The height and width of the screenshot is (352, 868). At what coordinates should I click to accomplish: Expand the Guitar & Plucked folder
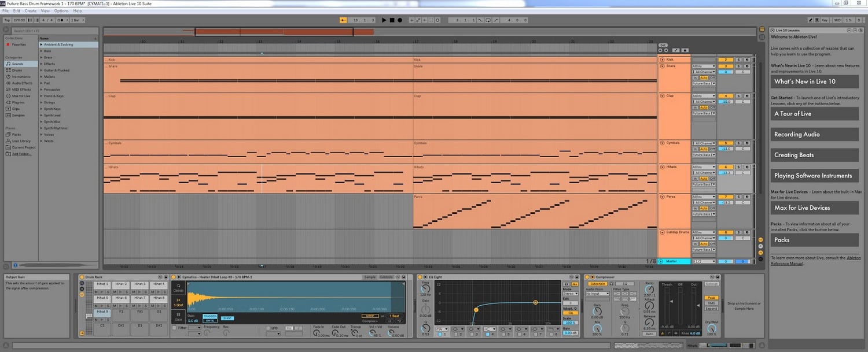tap(41, 71)
